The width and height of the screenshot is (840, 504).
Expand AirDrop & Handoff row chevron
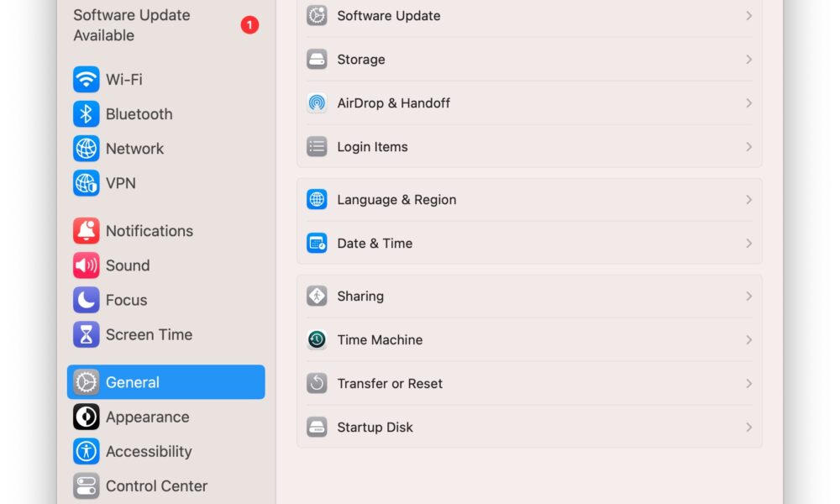click(x=749, y=102)
